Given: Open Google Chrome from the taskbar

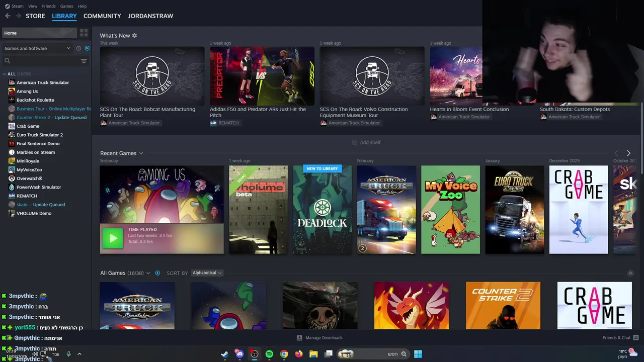Looking at the screenshot, I should 284,354.
